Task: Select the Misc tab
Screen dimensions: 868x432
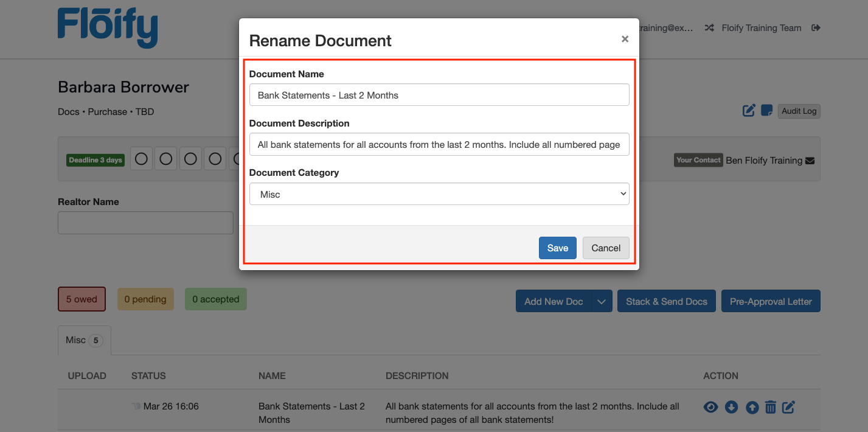Action: 84,340
